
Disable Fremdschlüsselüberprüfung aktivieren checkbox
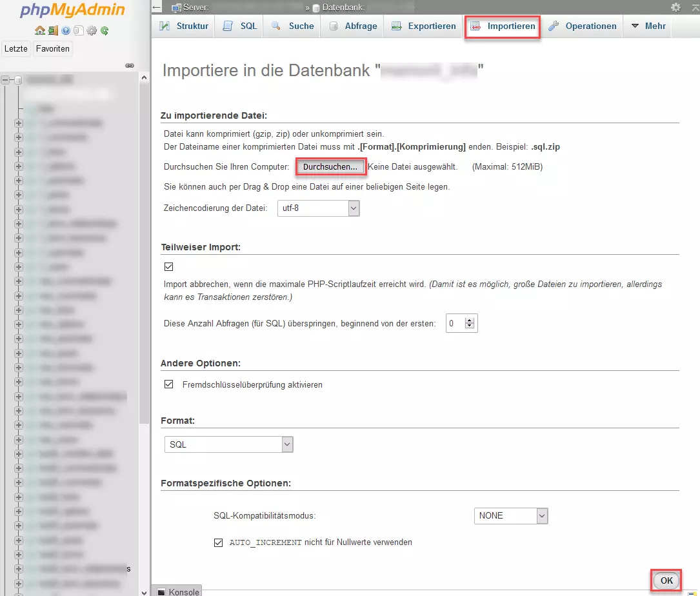point(169,384)
